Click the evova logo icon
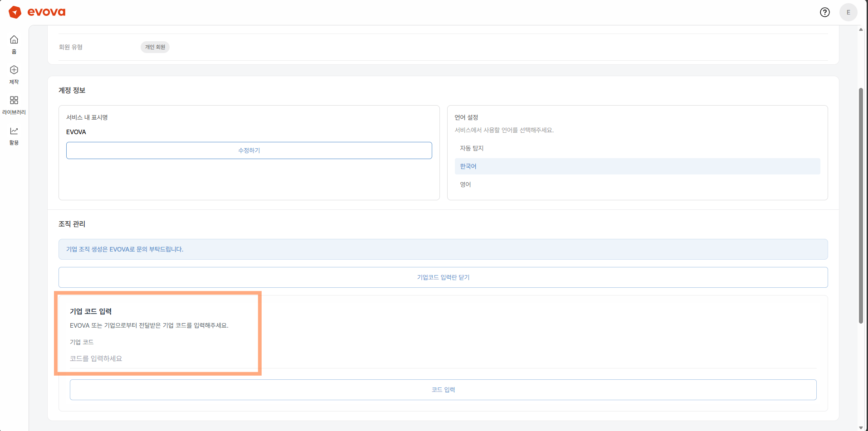868x431 pixels. [15, 12]
